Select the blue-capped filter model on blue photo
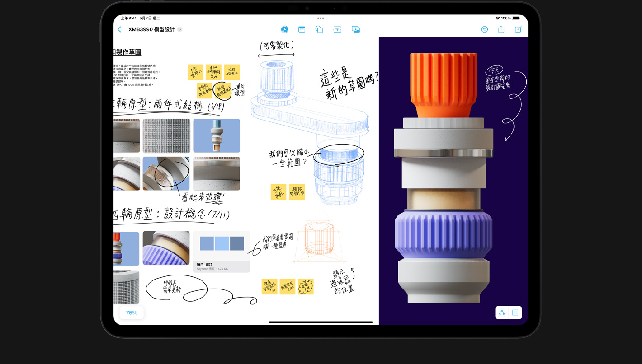The width and height of the screenshot is (642, 364). tap(217, 135)
